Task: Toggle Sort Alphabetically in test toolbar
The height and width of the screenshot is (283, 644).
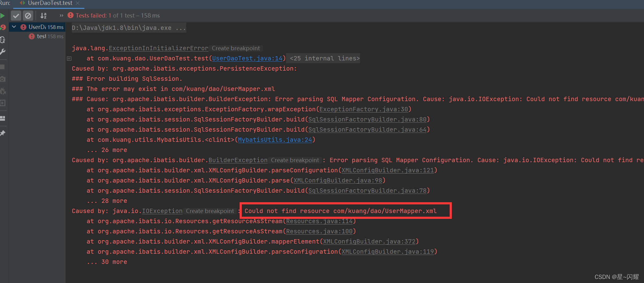Action: [44, 15]
